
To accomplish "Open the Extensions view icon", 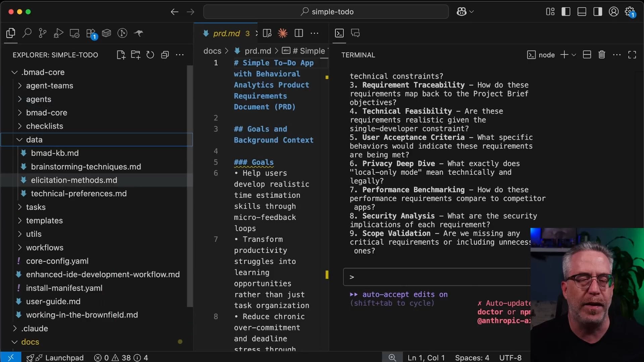I will 91,33.
